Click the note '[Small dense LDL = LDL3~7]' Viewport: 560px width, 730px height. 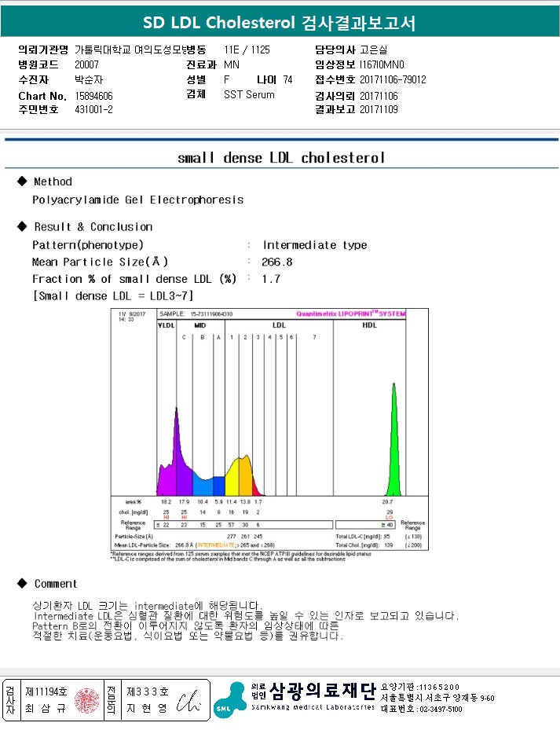[112, 295]
